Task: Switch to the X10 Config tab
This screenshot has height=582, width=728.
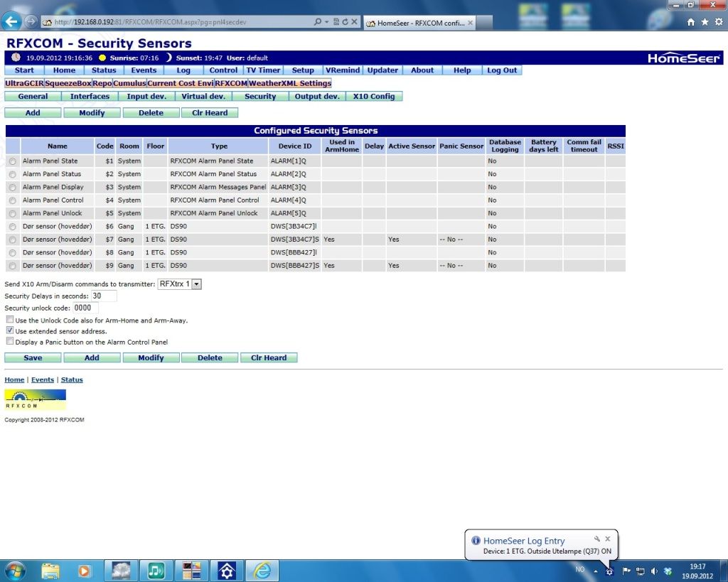Action: coord(374,96)
